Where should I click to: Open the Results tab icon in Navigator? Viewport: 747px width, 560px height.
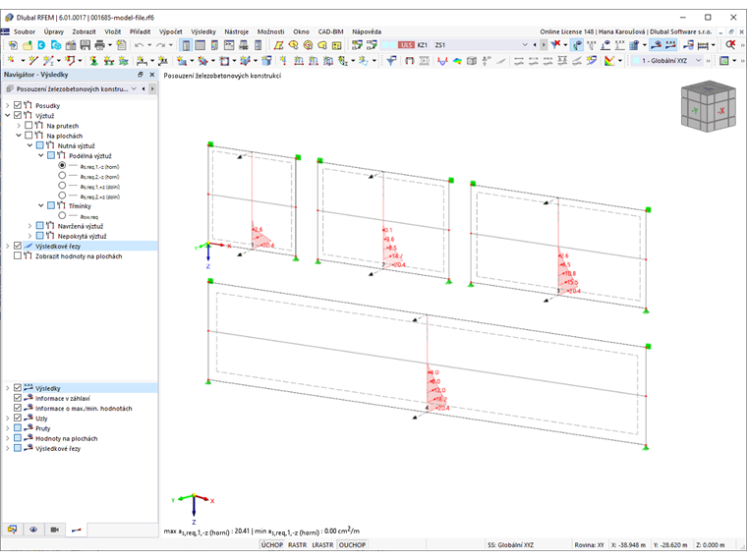[x=77, y=530]
